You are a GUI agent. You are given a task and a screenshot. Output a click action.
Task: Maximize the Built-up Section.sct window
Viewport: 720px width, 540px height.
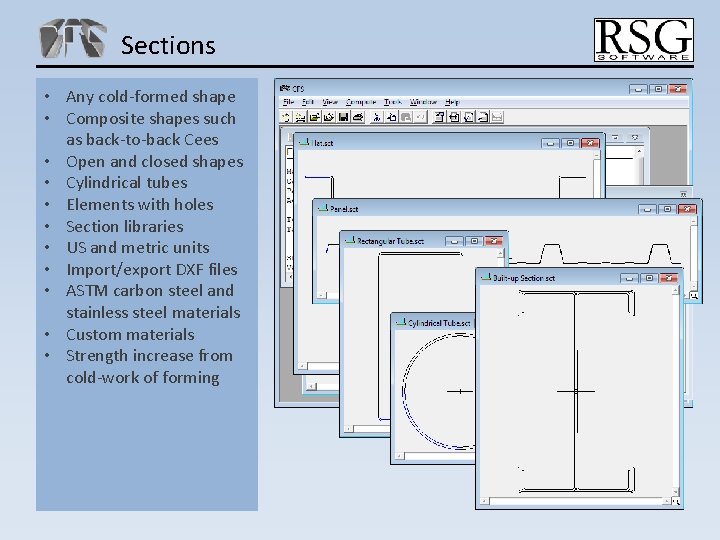click(649, 278)
